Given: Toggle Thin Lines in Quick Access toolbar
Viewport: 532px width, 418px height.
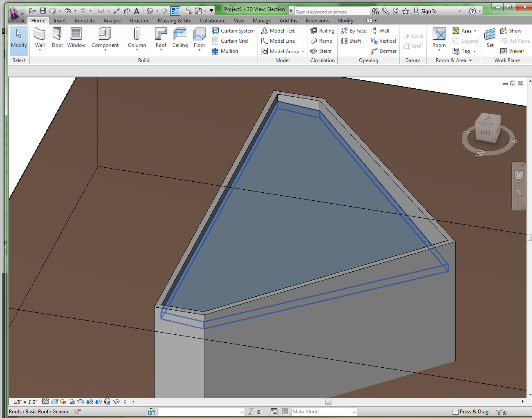Looking at the screenshot, I should click(x=175, y=11).
